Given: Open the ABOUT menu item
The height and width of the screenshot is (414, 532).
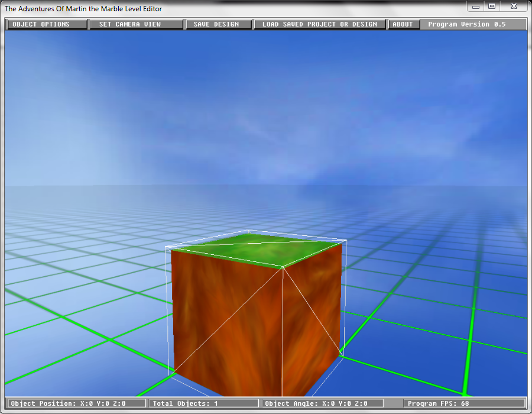Looking at the screenshot, I should 404,24.
